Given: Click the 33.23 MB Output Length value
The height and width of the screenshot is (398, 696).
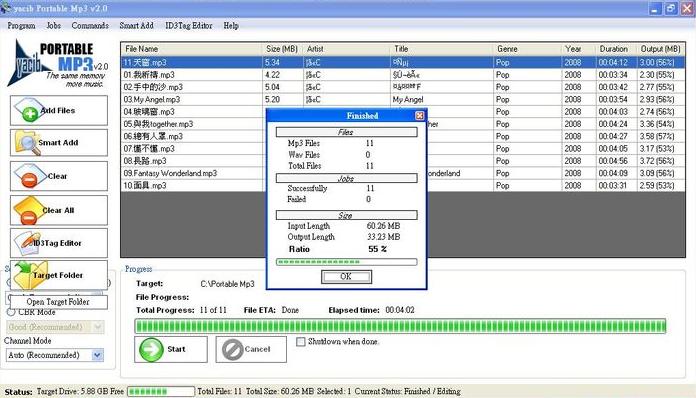Looking at the screenshot, I should (x=384, y=237).
